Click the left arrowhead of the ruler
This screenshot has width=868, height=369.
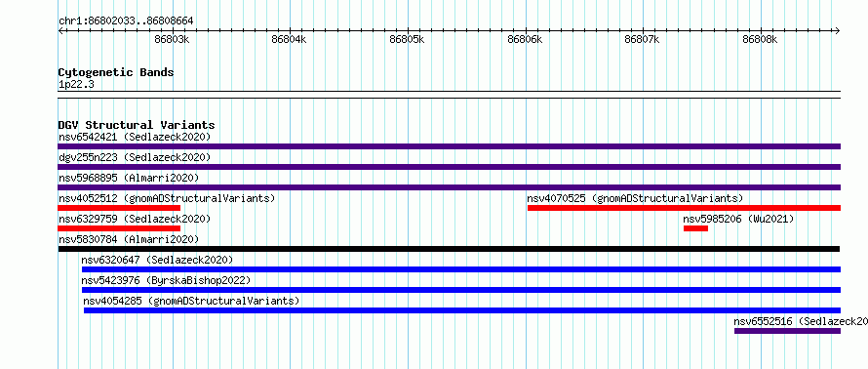click(x=60, y=30)
